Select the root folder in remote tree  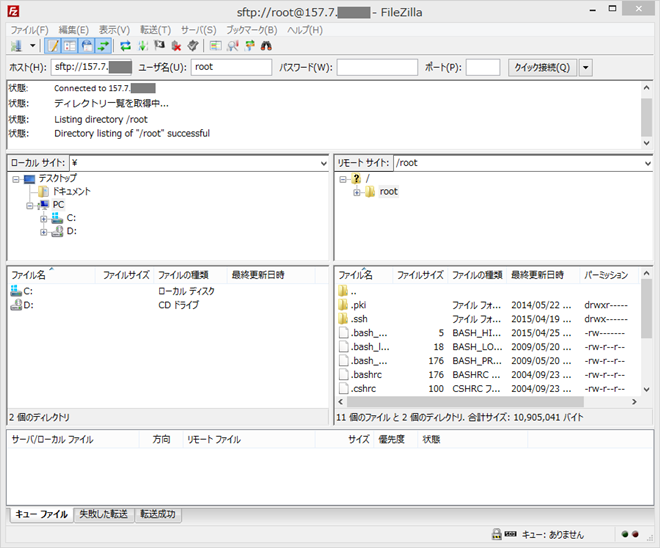coord(389,192)
